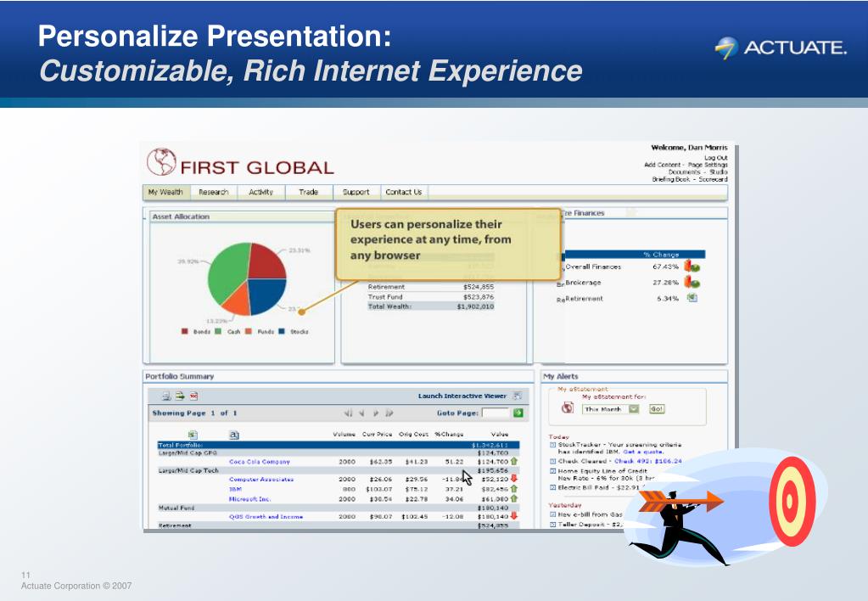This screenshot has width=868, height=601.
Task: Click the red down arrow for QGS Growth
Action: (513, 516)
